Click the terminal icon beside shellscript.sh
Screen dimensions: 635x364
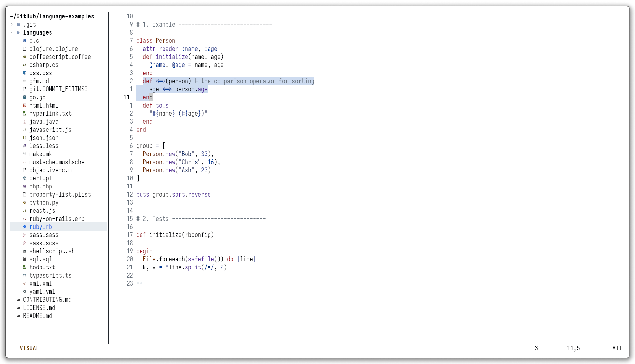[25, 251]
